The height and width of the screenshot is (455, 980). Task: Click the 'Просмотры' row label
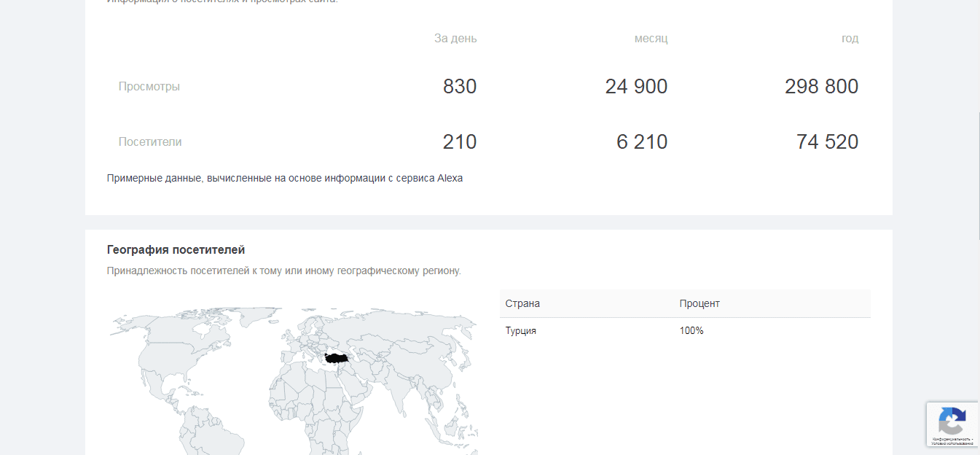149,87
